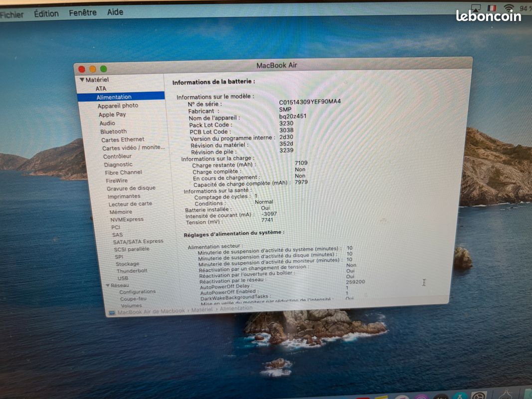Collapse the Matériel section triangle
The width and height of the screenshot is (532, 399).
[82, 80]
